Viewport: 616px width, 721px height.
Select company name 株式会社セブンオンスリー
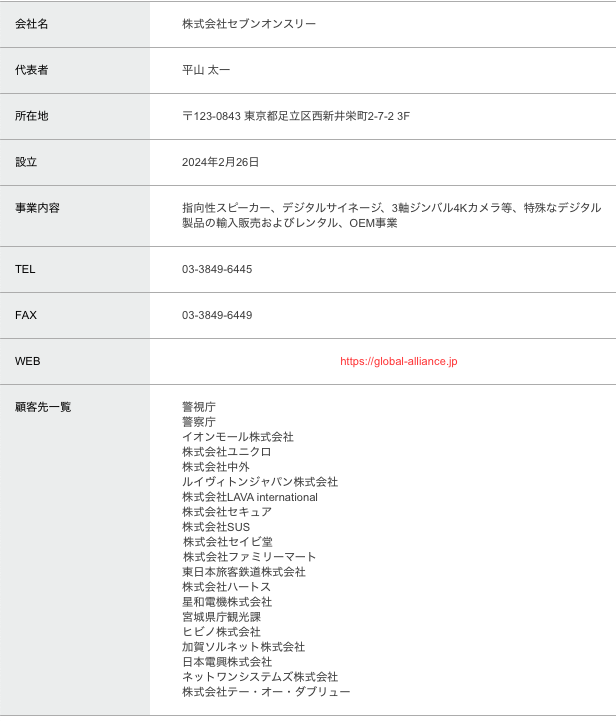(x=249, y=24)
